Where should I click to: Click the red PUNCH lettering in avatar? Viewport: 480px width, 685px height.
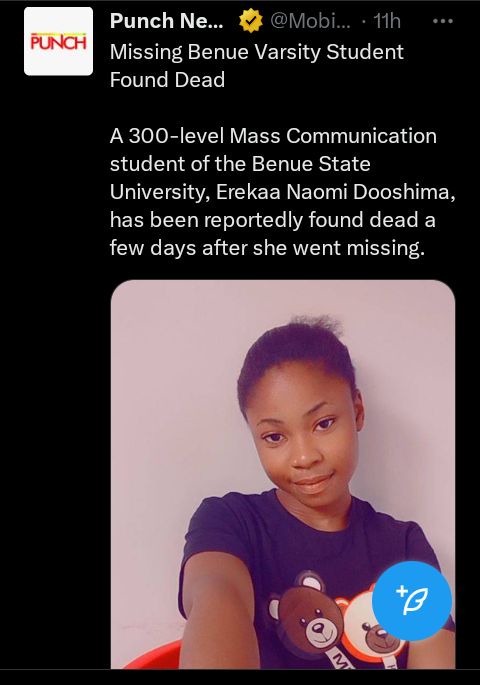click(x=59, y=42)
